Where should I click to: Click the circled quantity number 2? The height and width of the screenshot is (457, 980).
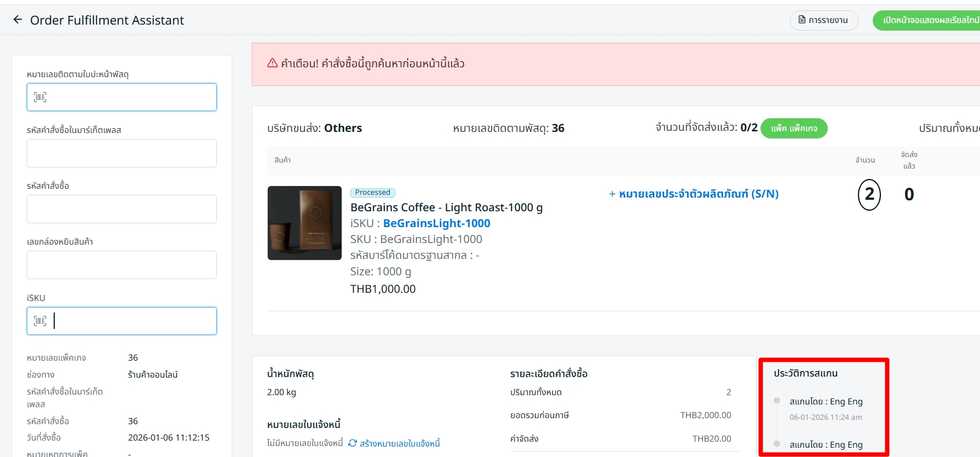tap(869, 194)
